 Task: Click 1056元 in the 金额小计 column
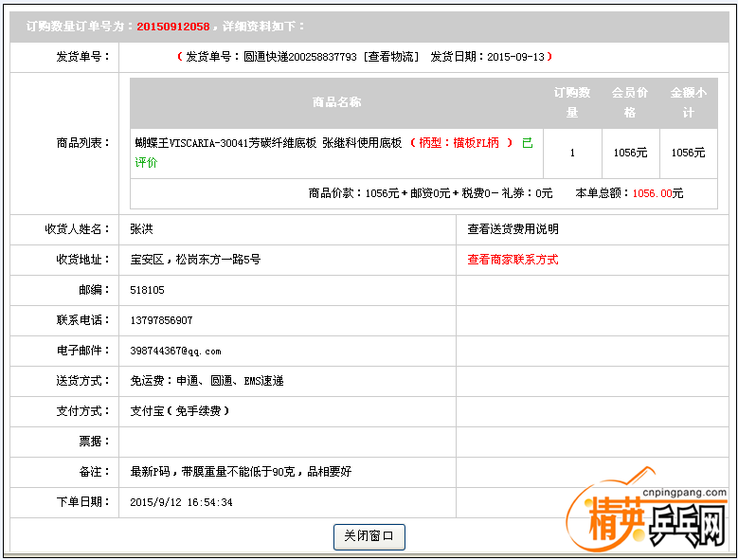[688, 153]
